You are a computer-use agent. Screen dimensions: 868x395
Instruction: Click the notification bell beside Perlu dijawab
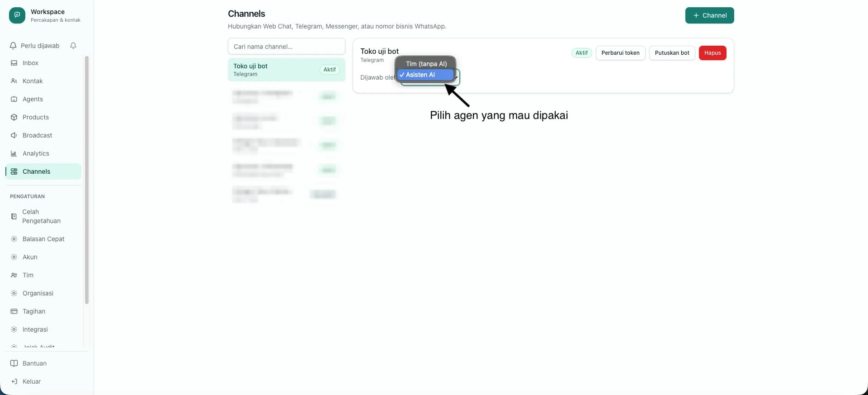pyautogui.click(x=73, y=46)
